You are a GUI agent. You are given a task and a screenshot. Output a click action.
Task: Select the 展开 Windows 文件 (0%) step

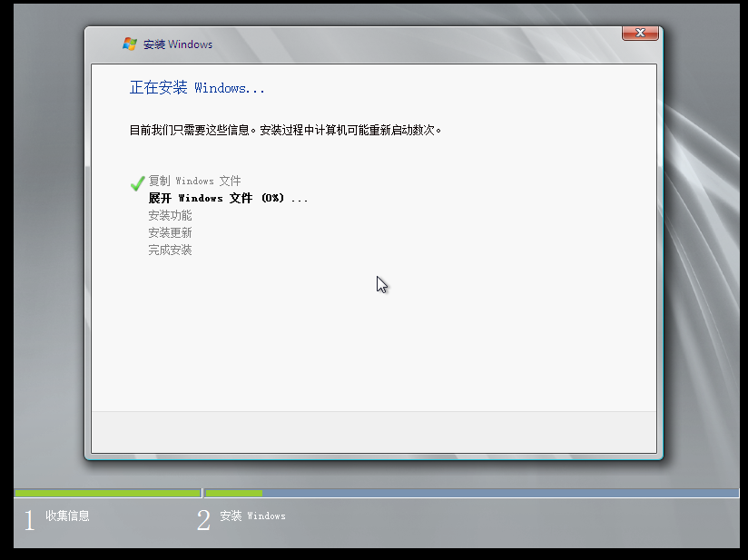(x=229, y=198)
